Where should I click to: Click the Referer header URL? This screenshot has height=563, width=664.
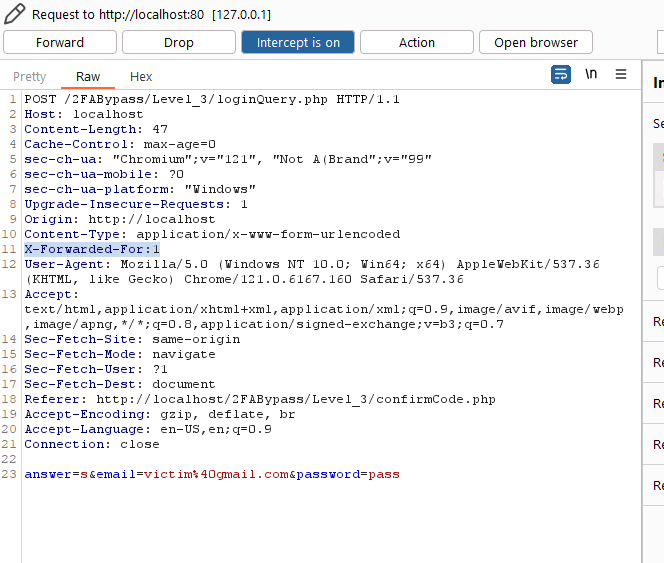(x=296, y=399)
